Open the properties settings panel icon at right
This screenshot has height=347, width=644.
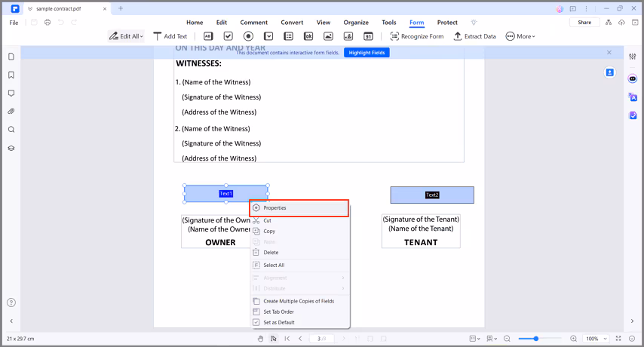pos(633,57)
